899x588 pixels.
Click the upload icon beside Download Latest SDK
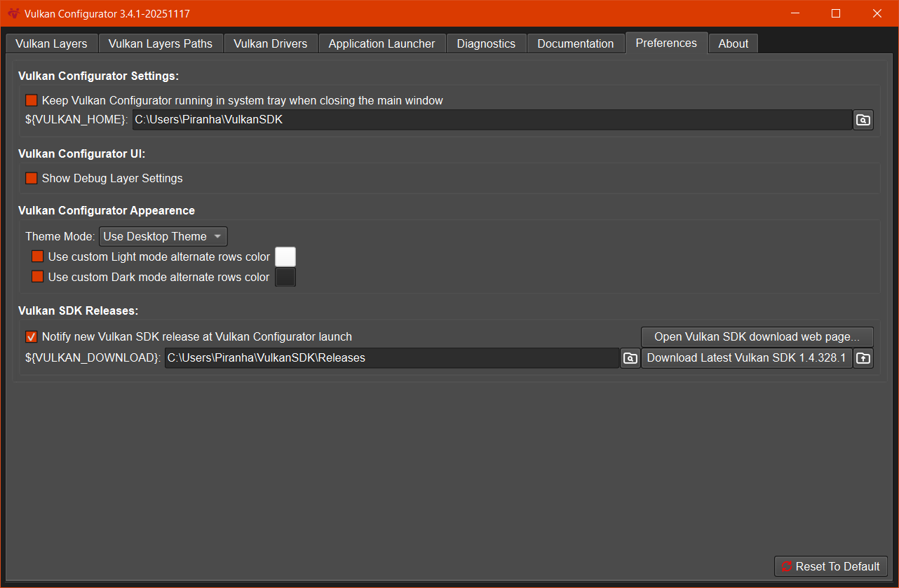tap(863, 358)
